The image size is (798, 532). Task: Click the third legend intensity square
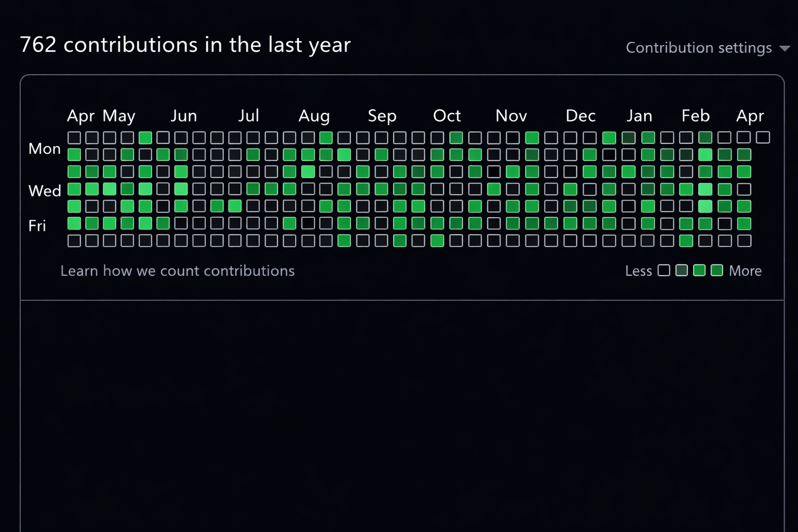[x=699, y=270]
